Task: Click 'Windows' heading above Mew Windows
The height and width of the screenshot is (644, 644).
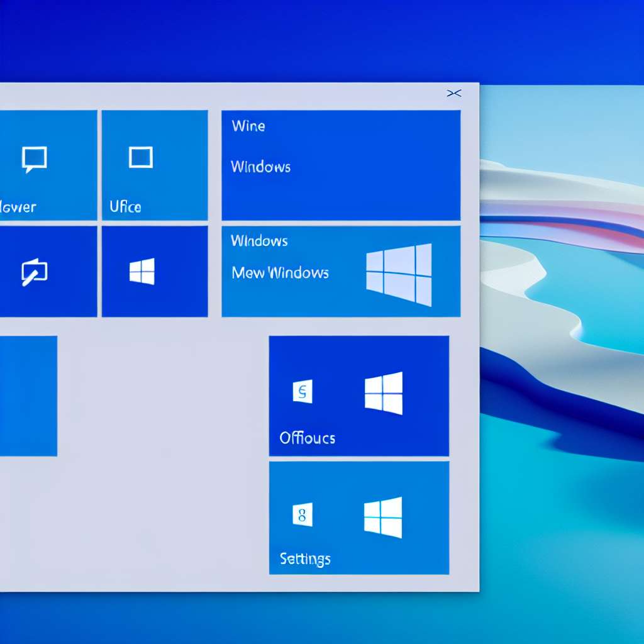Action: coord(259,241)
